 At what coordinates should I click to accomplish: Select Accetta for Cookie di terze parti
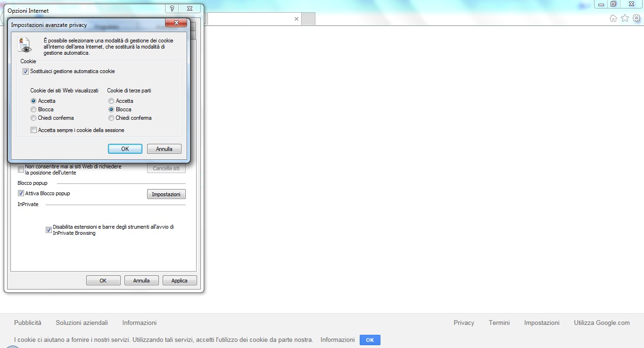111,100
